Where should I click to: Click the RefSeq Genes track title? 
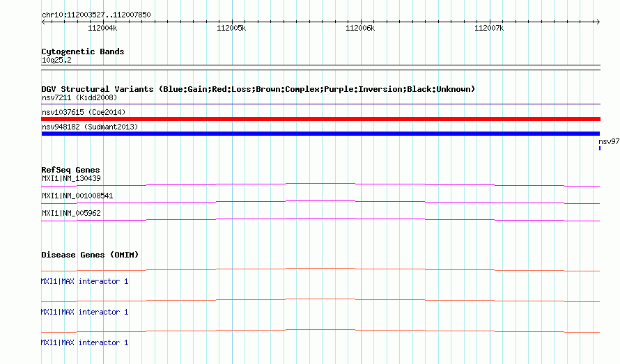pos(70,170)
